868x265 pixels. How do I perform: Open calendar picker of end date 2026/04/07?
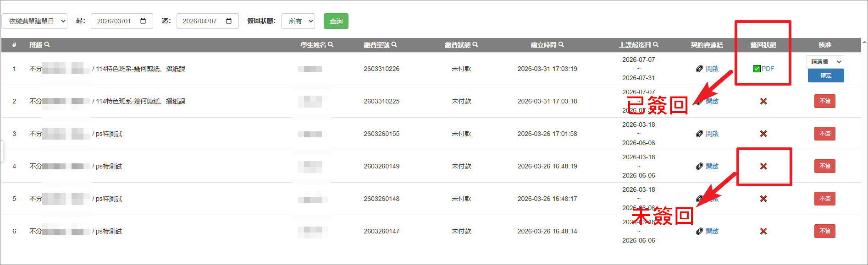point(229,21)
